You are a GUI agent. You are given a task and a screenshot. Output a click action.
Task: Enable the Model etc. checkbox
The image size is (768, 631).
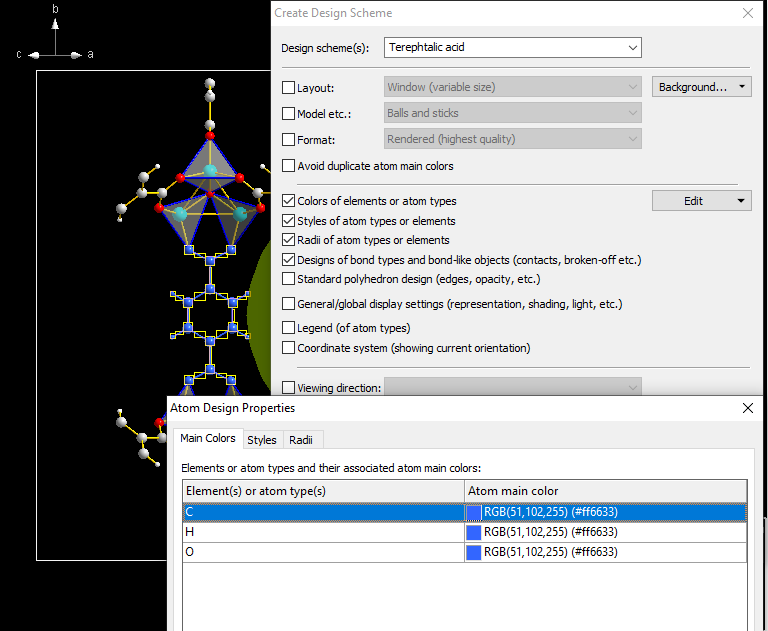[289, 114]
